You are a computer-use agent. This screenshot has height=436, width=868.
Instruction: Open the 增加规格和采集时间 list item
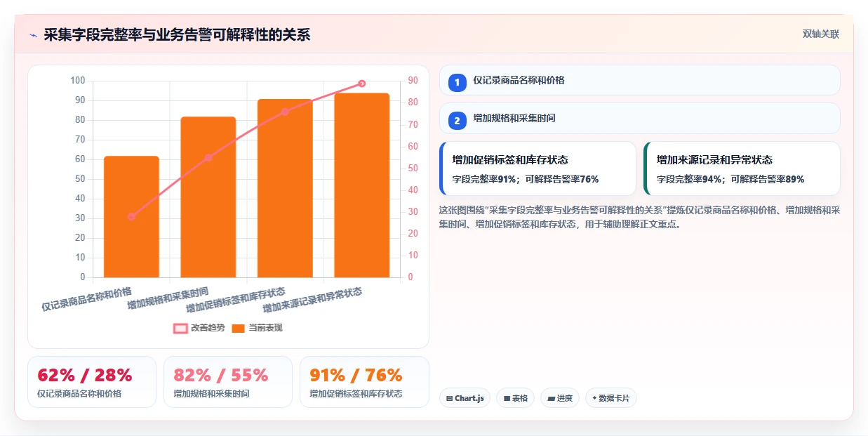coord(639,118)
